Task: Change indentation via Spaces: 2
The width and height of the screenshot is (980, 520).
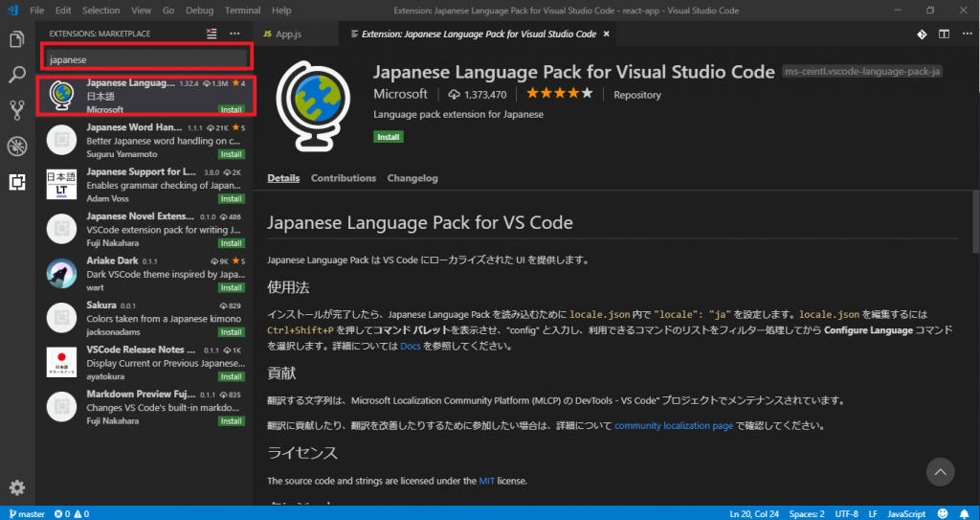Action: (x=807, y=513)
